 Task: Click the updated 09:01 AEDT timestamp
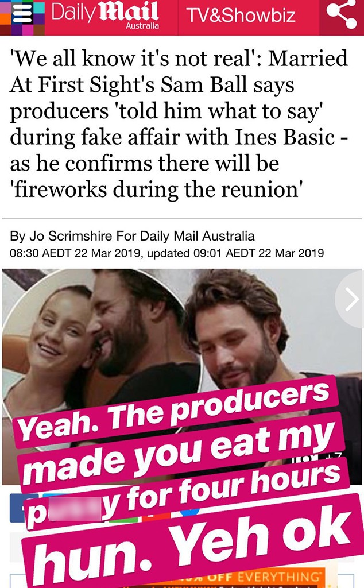(235, 253)
